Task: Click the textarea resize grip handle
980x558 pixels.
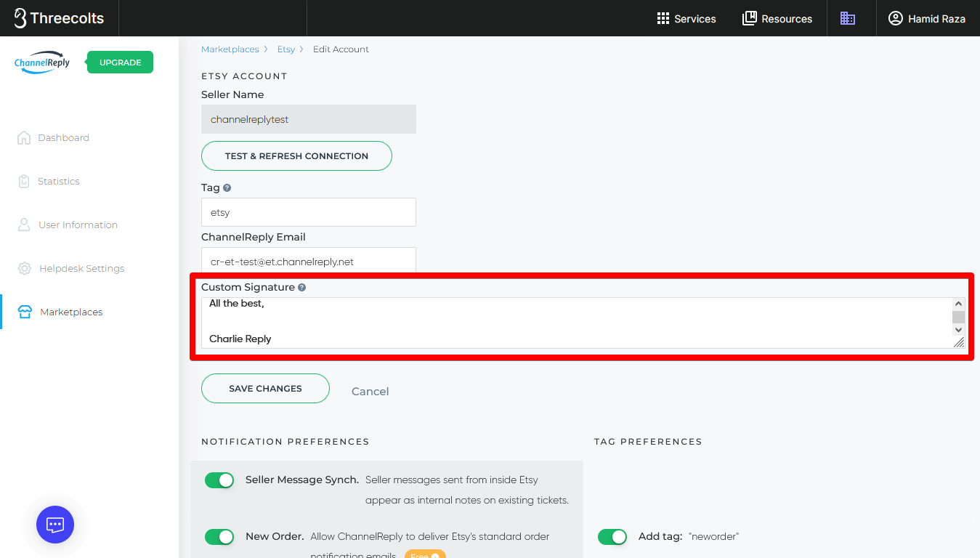Action: 959,342
